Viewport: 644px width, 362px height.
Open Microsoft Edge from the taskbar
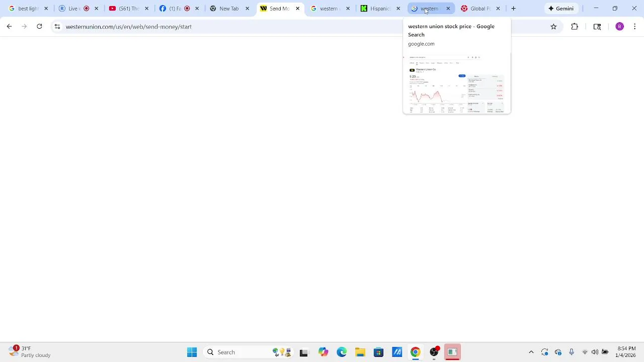click(342, 352)
